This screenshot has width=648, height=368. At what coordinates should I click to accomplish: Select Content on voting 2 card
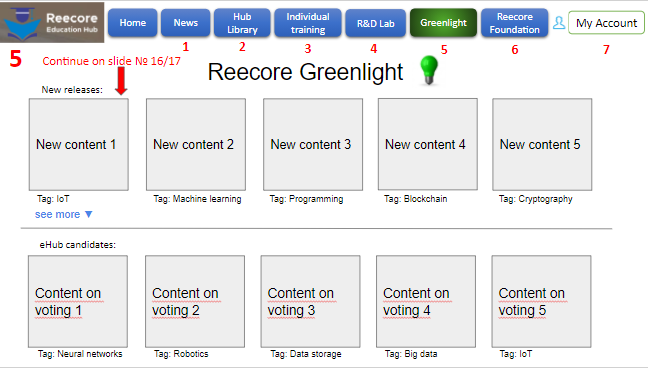pyautogui.click(x=195, y=301)
